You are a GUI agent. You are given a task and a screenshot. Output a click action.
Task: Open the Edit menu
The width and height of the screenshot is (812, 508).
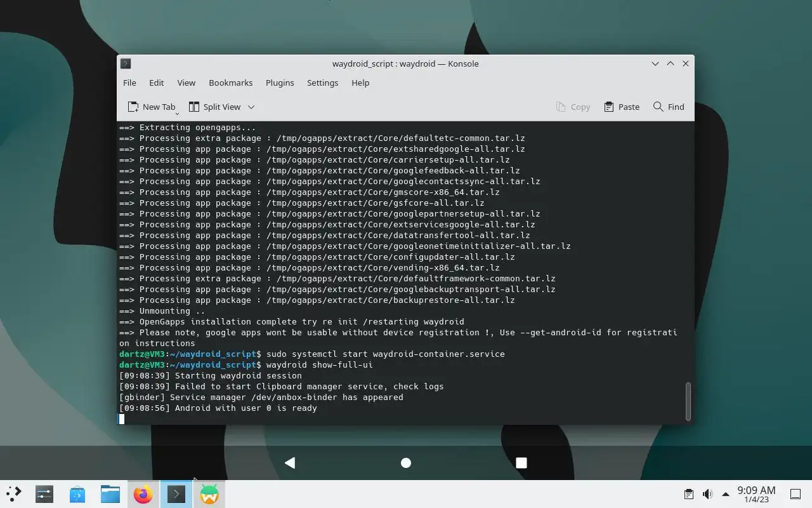156,83
